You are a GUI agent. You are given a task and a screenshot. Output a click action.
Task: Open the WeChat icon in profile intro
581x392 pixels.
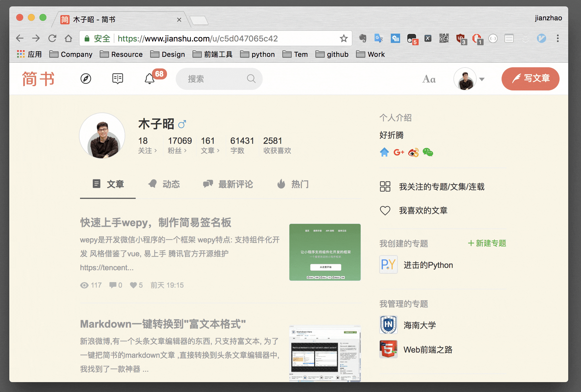click(x=428, y=152)
